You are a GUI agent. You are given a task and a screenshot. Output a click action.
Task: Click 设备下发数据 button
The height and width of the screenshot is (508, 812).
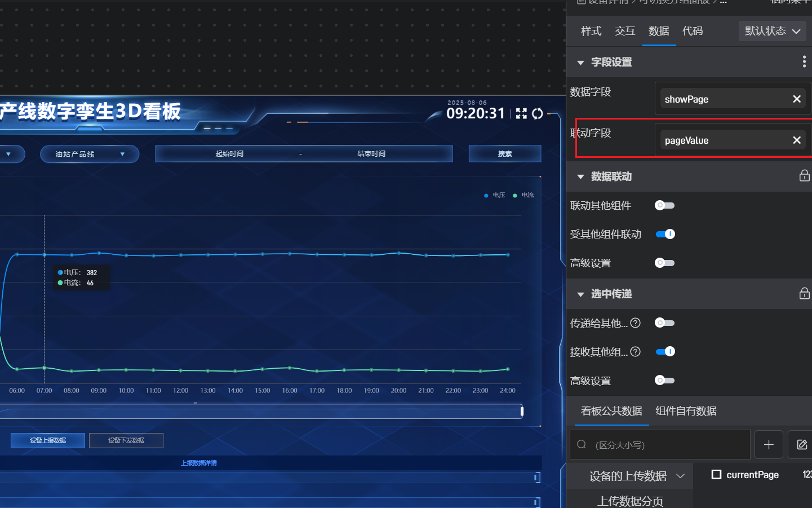click(126, 440)
